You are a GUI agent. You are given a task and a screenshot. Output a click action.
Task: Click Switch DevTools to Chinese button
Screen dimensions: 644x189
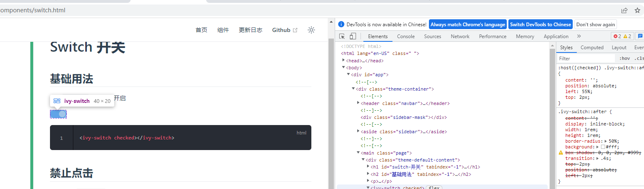tap(540, 25)
